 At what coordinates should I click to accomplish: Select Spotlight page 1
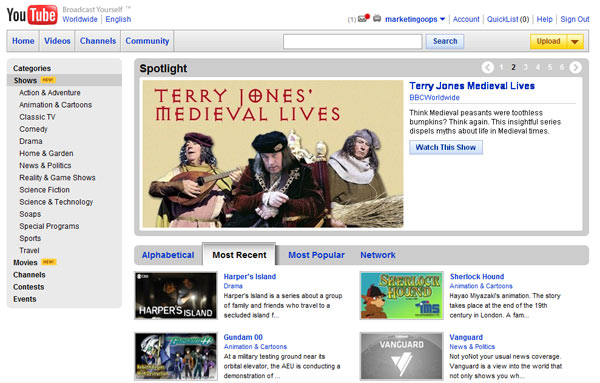click(501, 67)
